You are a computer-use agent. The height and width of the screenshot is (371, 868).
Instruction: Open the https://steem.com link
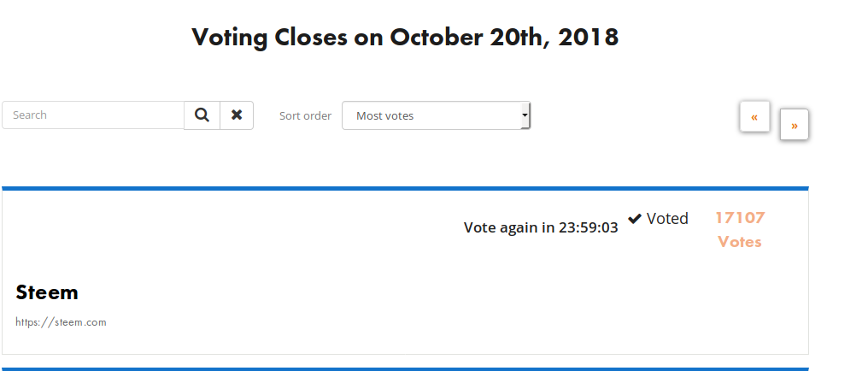[x=61, y=322]
